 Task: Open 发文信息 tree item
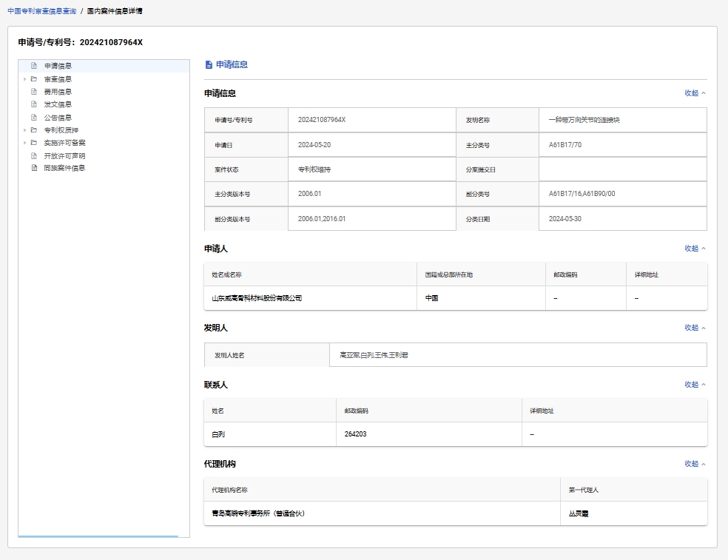(x=58, y=104)
